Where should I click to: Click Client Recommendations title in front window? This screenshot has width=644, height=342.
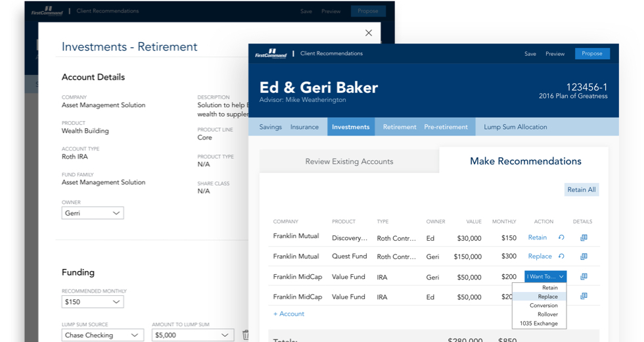coord(331,53)
